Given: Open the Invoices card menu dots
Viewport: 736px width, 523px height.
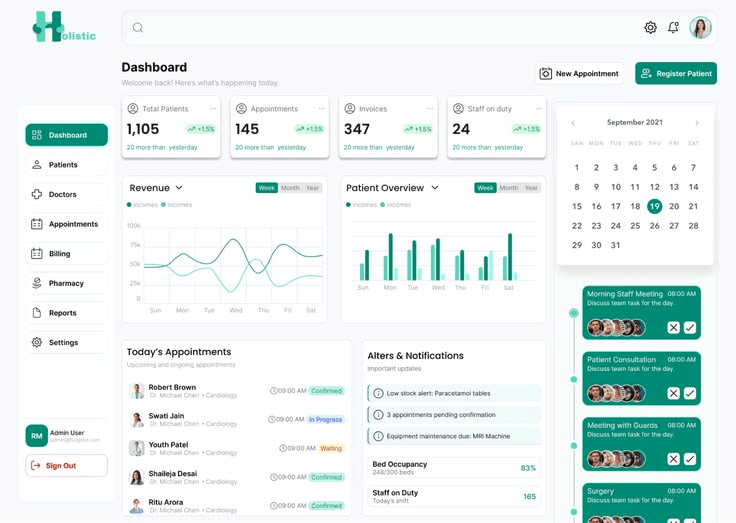Looking at the screenshot, I should (429, 108).
